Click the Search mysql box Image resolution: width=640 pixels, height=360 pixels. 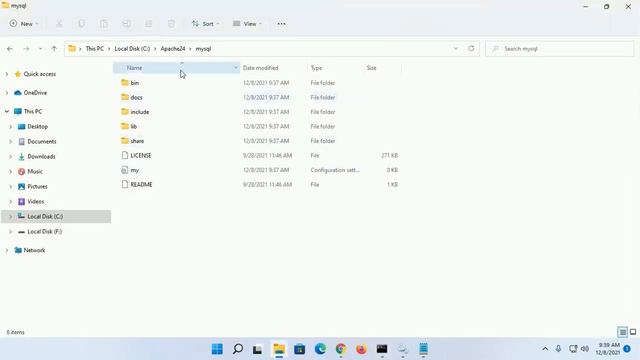[560, 49]
